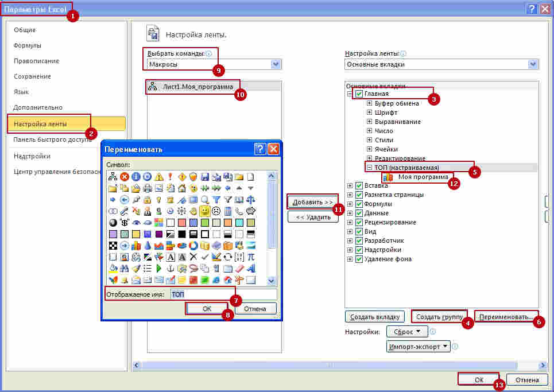Expand the Буфер обмена group
This screenshot has width=554, height=392.
(x=370, y=103)
